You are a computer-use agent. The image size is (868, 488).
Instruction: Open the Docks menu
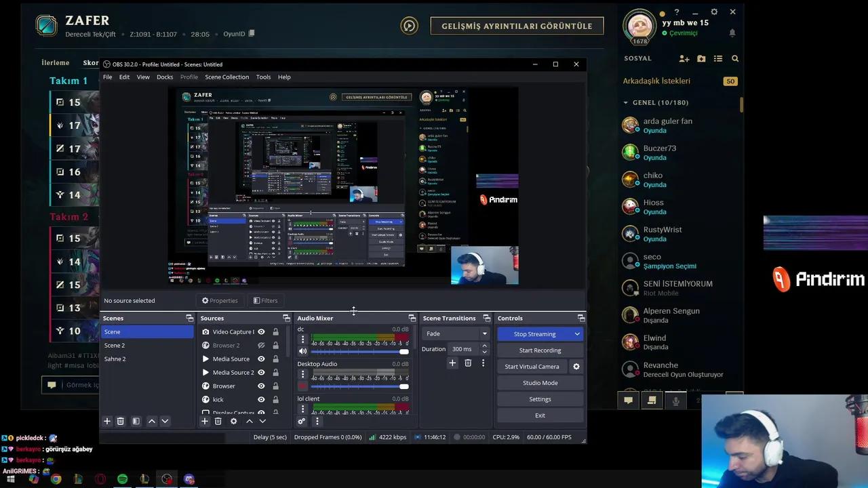[x=165, y=77]
